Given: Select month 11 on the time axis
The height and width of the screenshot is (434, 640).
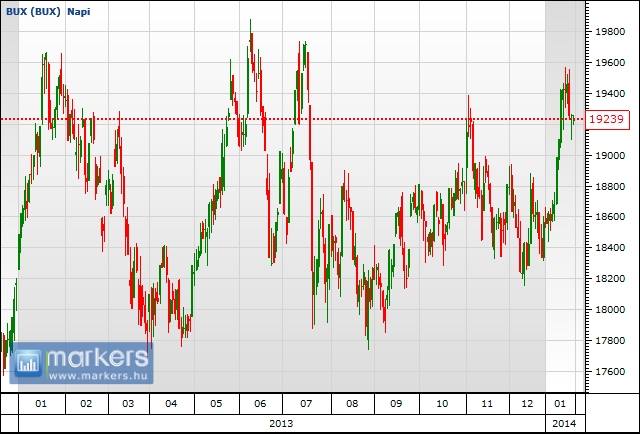Looking at the screenshot, I should coord(487,404).
